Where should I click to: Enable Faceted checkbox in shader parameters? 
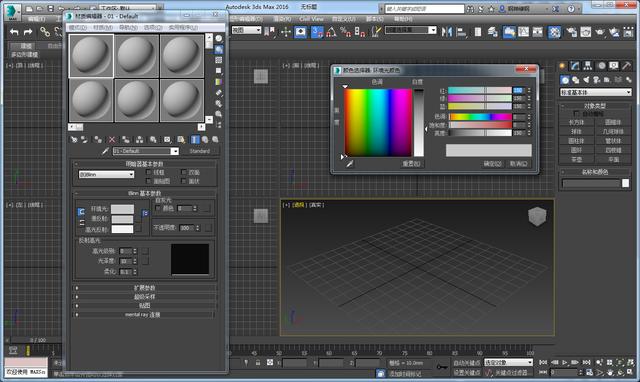click(184, 181)
